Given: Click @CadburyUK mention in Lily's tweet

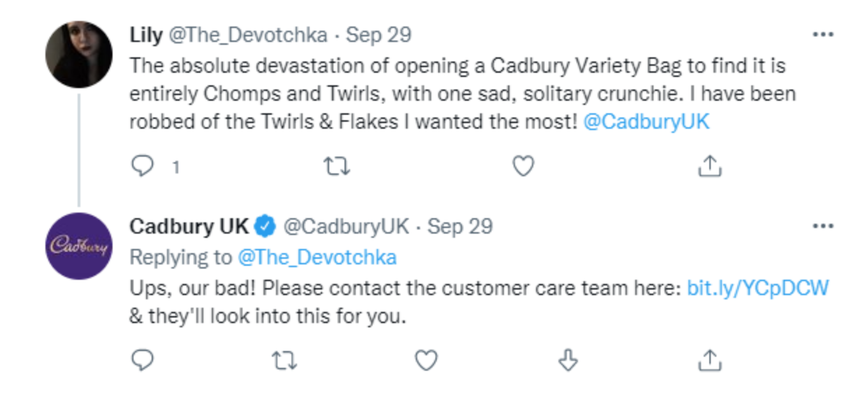Looking at the screenshot, I should point(645,122).
